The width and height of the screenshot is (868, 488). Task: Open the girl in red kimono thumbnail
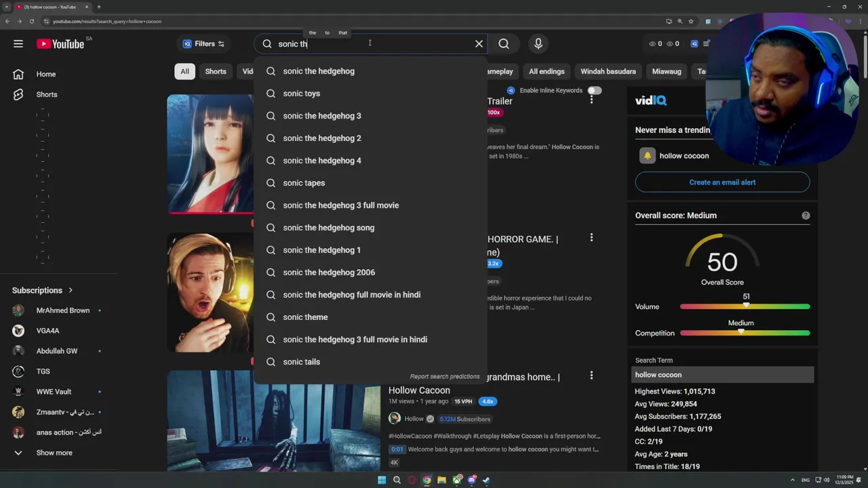(211, 154)
